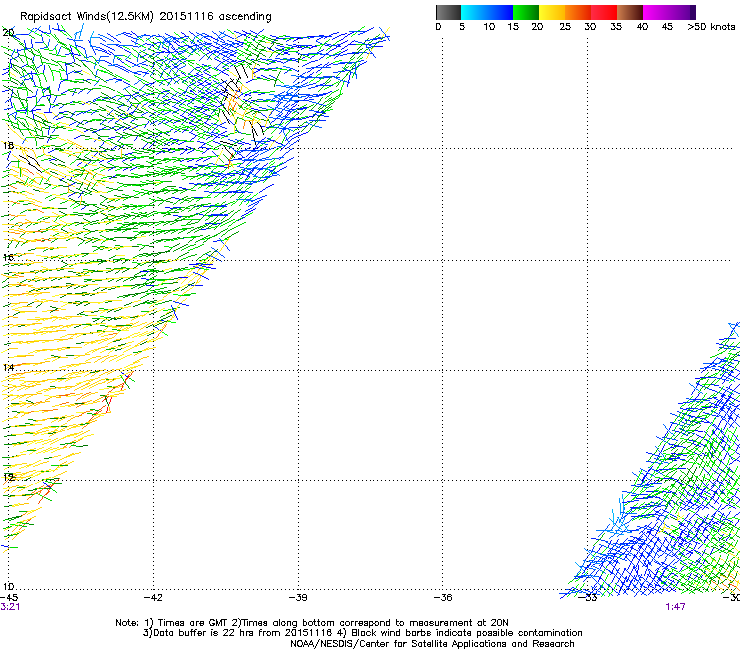This screenshot has height=650, width=740.
Task: Click the latitude axis label '14'
Action: [8, 367]
